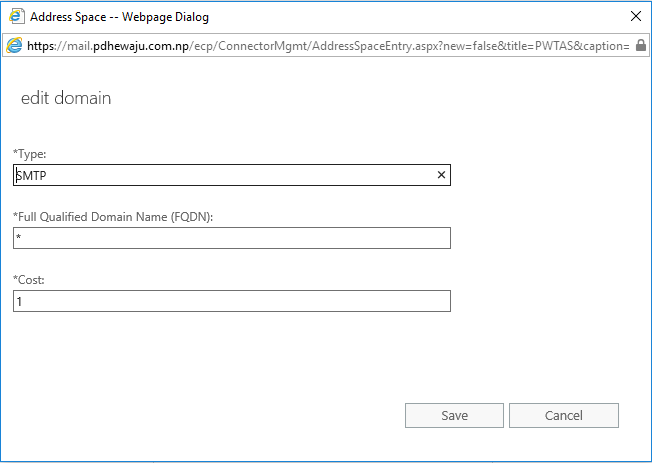Click the Internet Explorer icon in title bar
652x463 pixels.
(x=16, y=17)
